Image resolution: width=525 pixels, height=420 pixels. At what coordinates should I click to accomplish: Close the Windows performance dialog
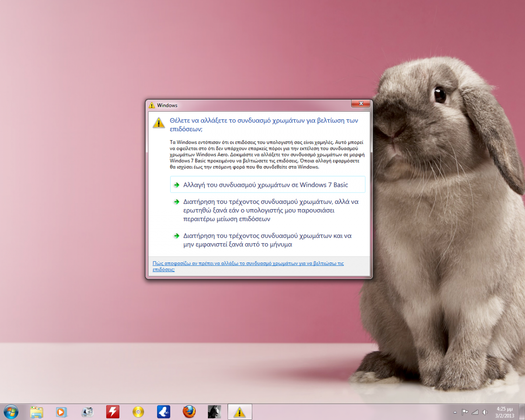tap(361, 104)
